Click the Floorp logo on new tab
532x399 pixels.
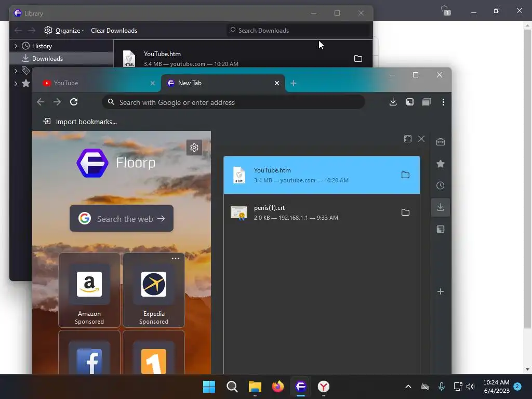point(92,163)
